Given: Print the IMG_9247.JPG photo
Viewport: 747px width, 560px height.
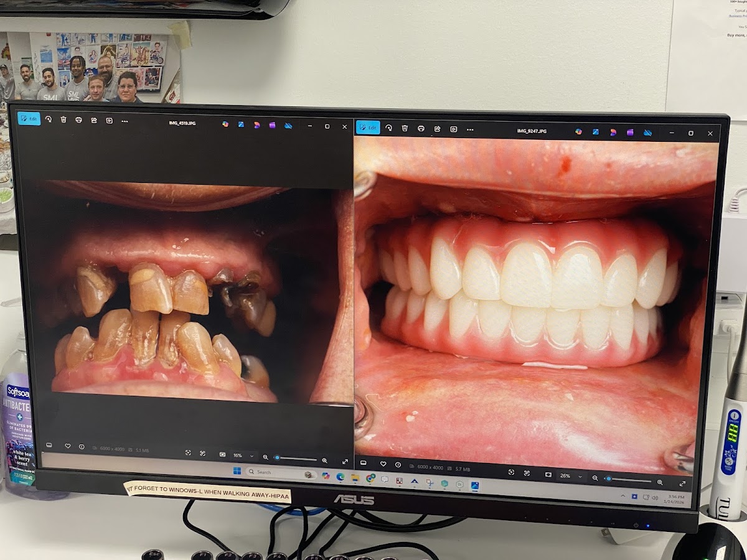Looking at the screenshot, I should coord(421,128).
